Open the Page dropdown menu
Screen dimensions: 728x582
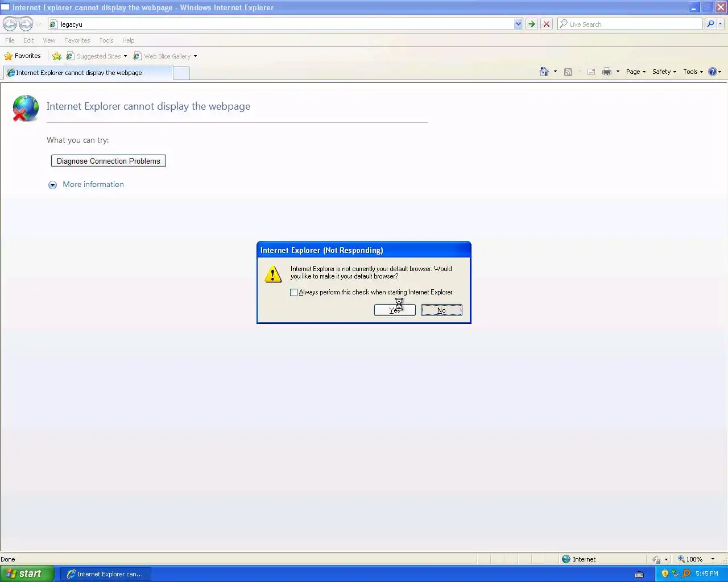tap(636, 72)
